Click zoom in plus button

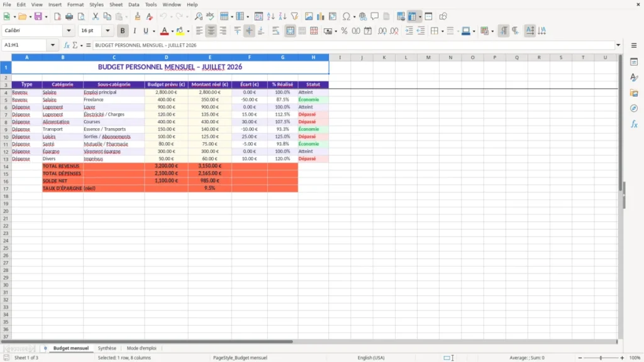tap(622, 358)
